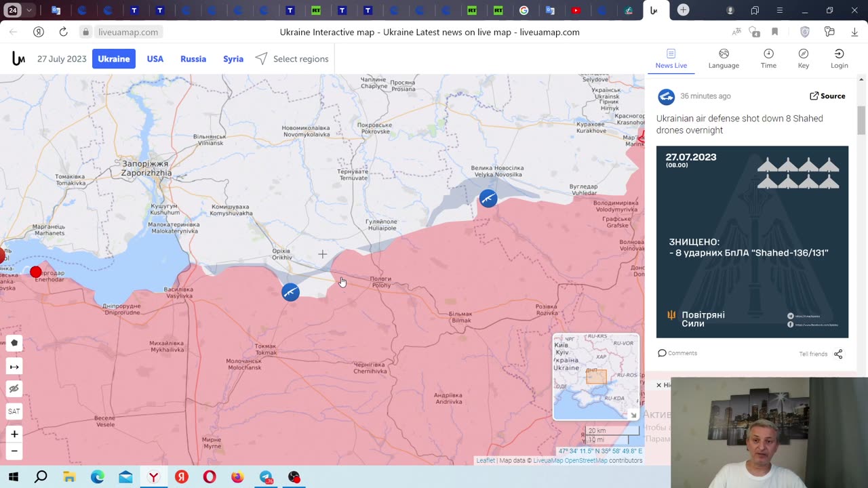This screenshot has height=488, width=868.
Task: Select the distance measure arrow tool
Action: [14, 367]
